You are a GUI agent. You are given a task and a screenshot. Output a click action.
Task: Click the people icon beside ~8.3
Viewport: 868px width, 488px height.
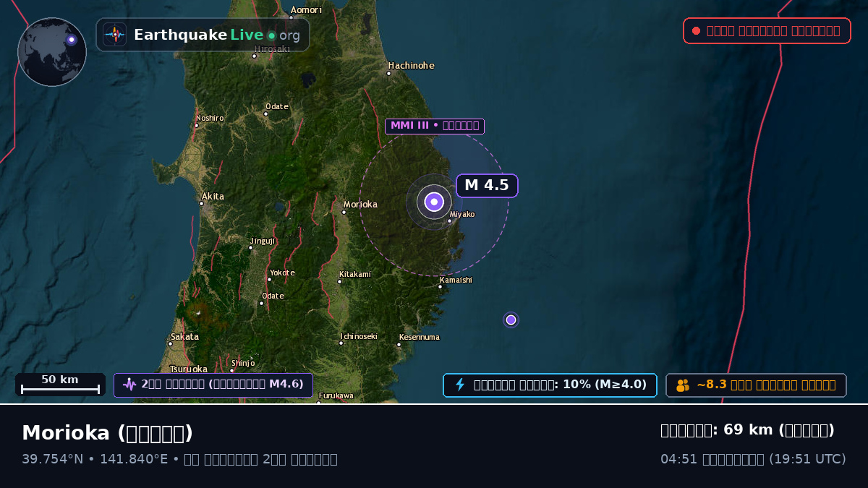coord(683,385)
